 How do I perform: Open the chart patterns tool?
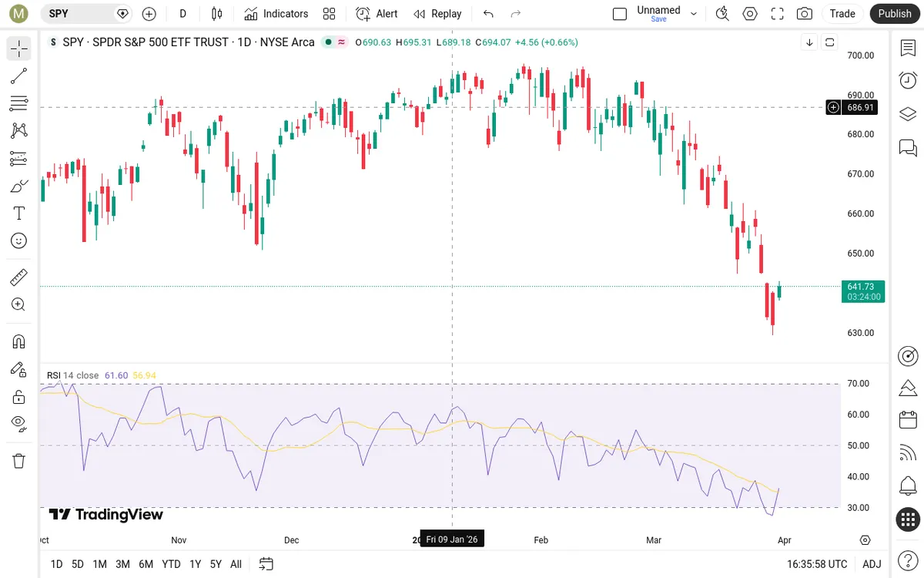click(x=19, y=131)
